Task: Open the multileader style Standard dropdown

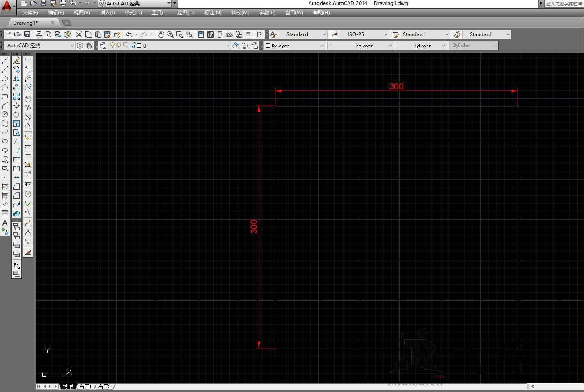Action: [x=486, y=34]
